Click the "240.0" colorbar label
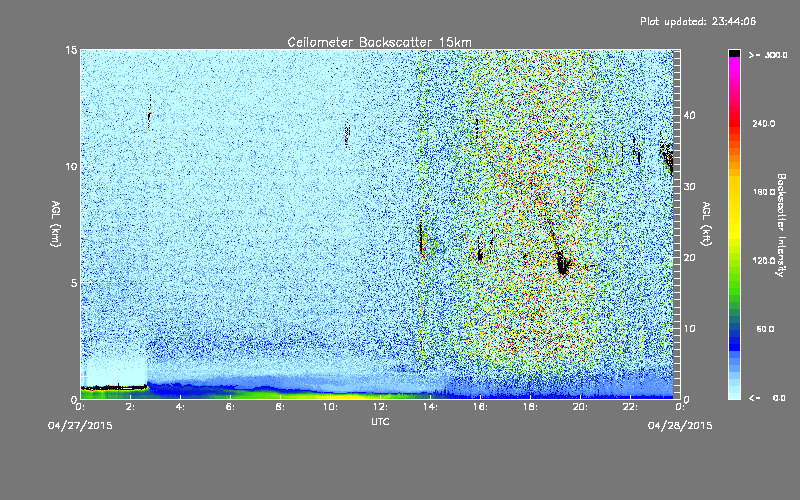Screen dimensions: 800x500 click(764, 124)
